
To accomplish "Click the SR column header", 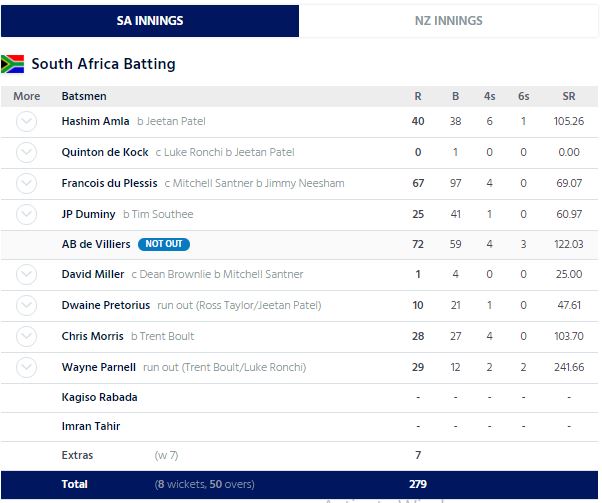I will pyautogui.click(x=568, y=96).
